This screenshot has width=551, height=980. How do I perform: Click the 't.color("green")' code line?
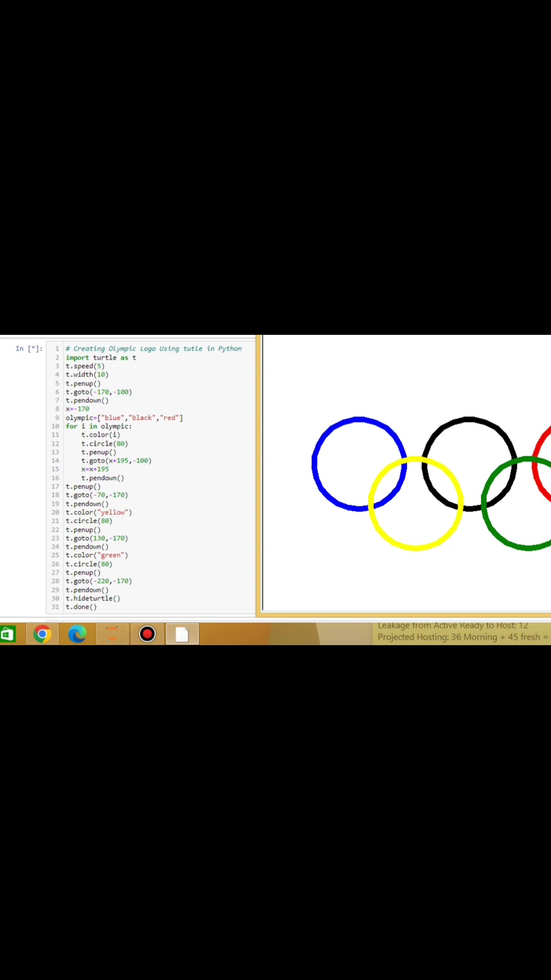tap(96, 555)
